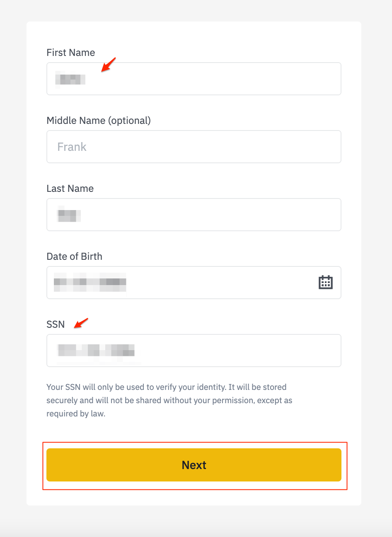Open the Date of Birth calendar picker
The width and height of the screenshot is (392, 537).
coord(326,282)
